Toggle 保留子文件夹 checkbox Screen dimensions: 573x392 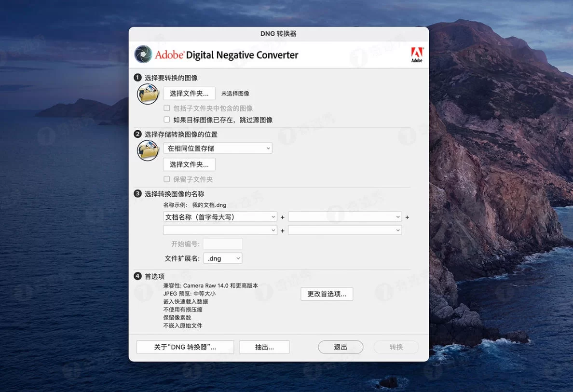pos(166,179)
